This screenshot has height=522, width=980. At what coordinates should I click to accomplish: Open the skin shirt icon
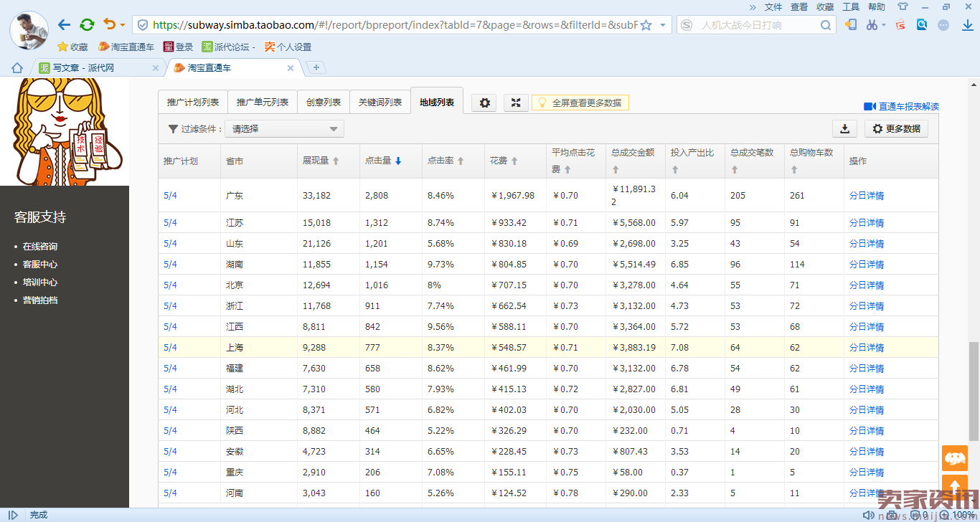pyautogui.click(x=903, y=6)
